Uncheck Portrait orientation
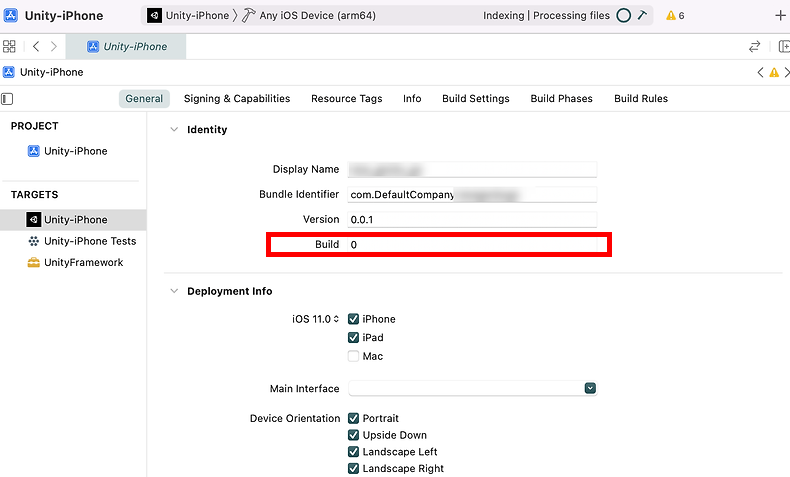790x477 pixels. coord(353,419)
